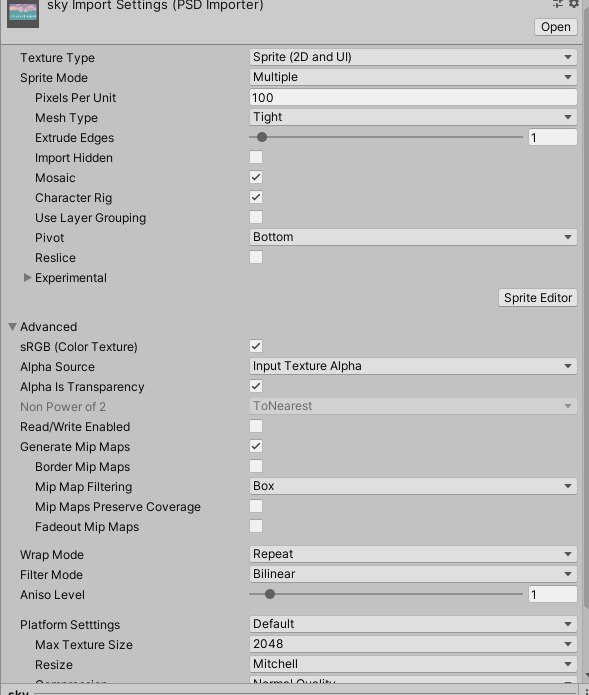Enable the Border Mip Maps checkbox
This screenshot has width=589, height=695.
(256, 466)
